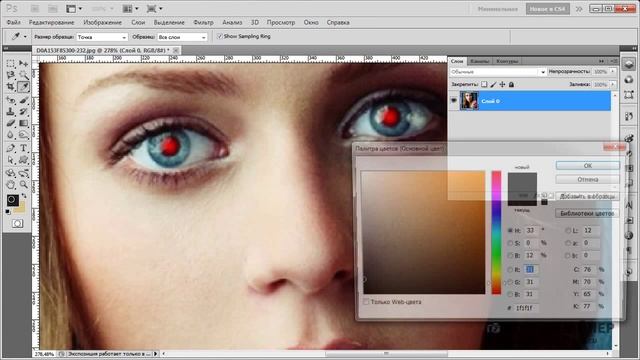
Task: Toggle lock transparent pixels in the Layers panel
Action: (x=484, y=84)
